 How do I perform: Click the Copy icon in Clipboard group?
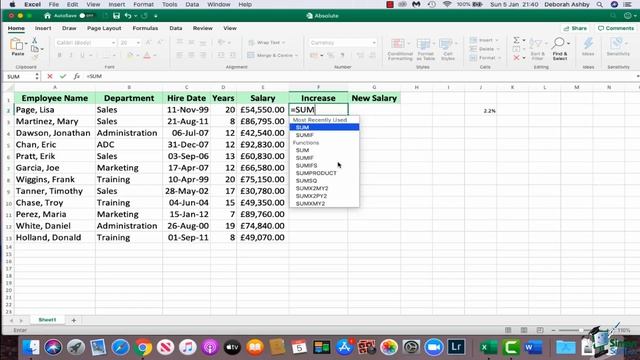[x=35, y=49]
